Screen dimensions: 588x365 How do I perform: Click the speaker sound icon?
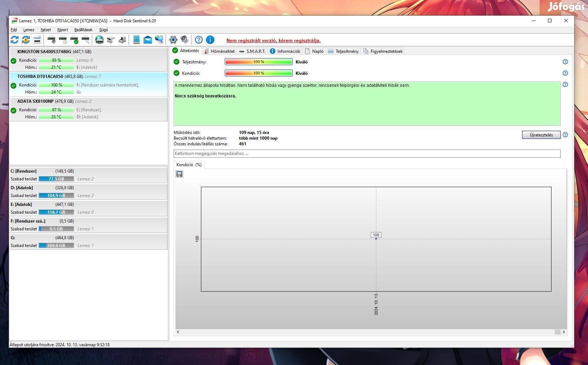pos(185,40)
